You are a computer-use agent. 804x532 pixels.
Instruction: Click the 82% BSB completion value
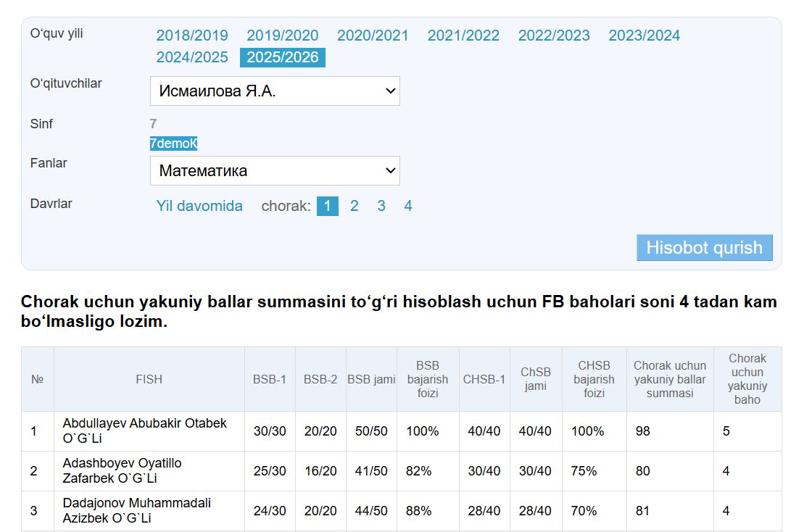(418, 471)
